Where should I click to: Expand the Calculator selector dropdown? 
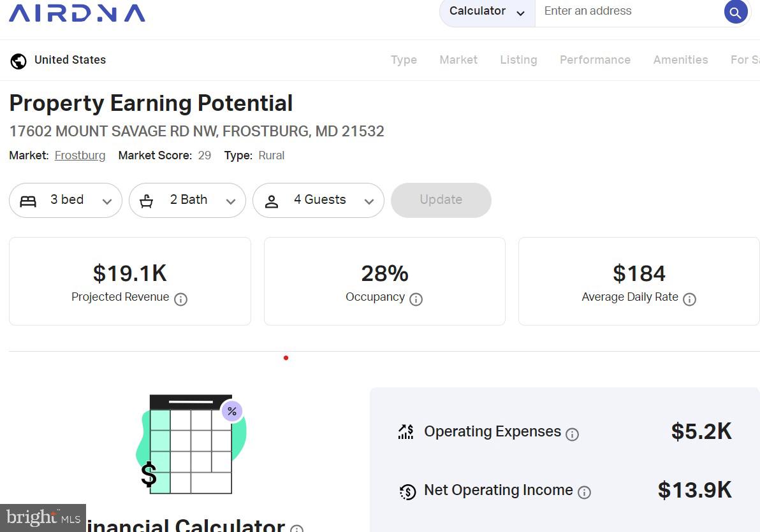click(487, 11)
